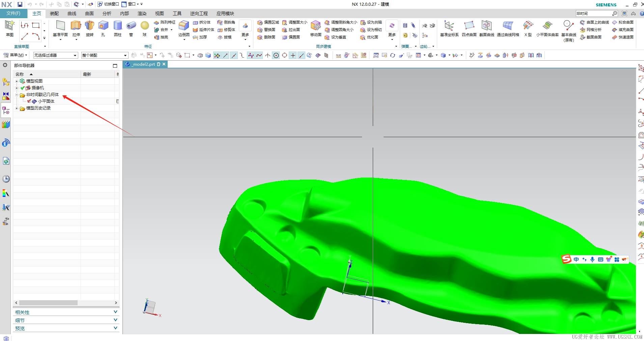Expand the 模型历史记录 folder node
The image size is (644, 341).
pyautogui.click(x=17, y=108)
